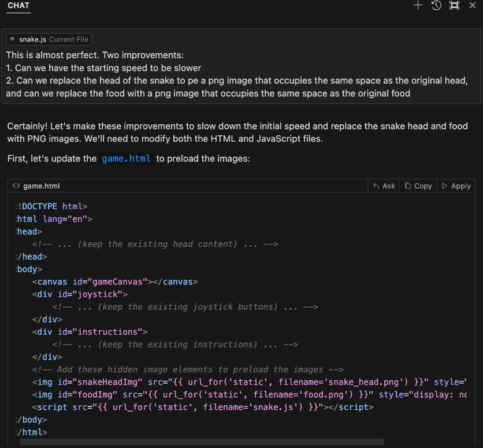Click the game.html code block filename

pos(42,186)
